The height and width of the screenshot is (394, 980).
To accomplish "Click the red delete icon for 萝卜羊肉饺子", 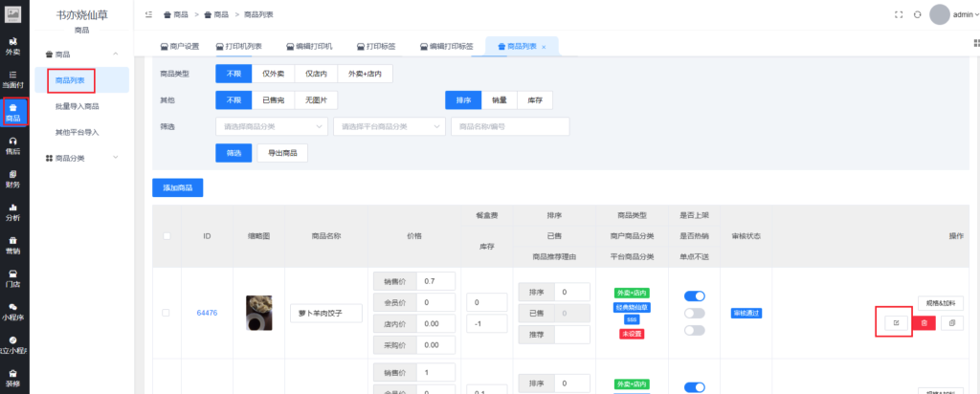I will click(x=924, y=323).
